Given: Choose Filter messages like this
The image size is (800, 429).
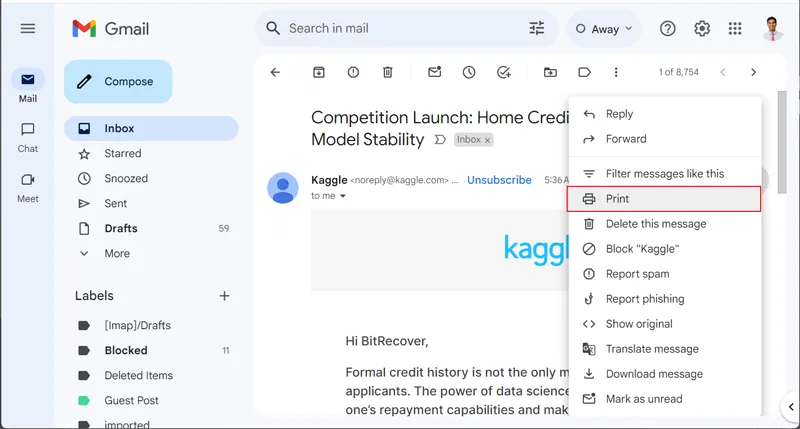Looking at the screenshot, I should [x=665, y=174].
